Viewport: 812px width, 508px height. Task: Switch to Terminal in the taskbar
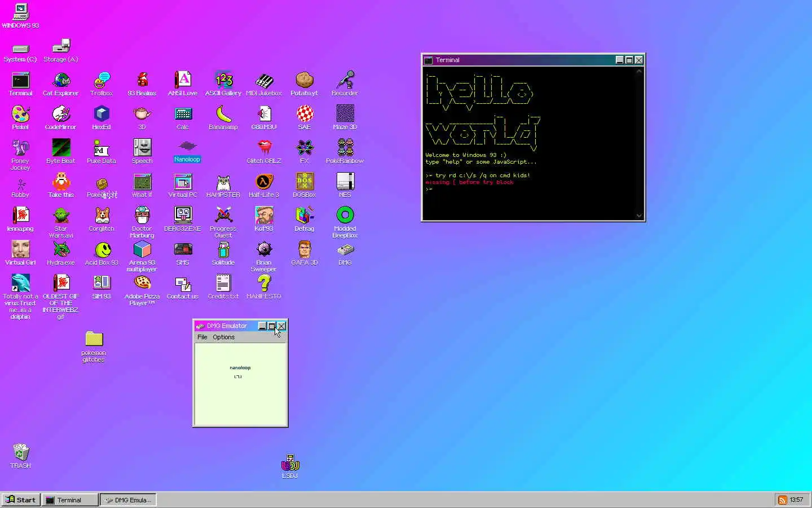(x=70, y=500)
